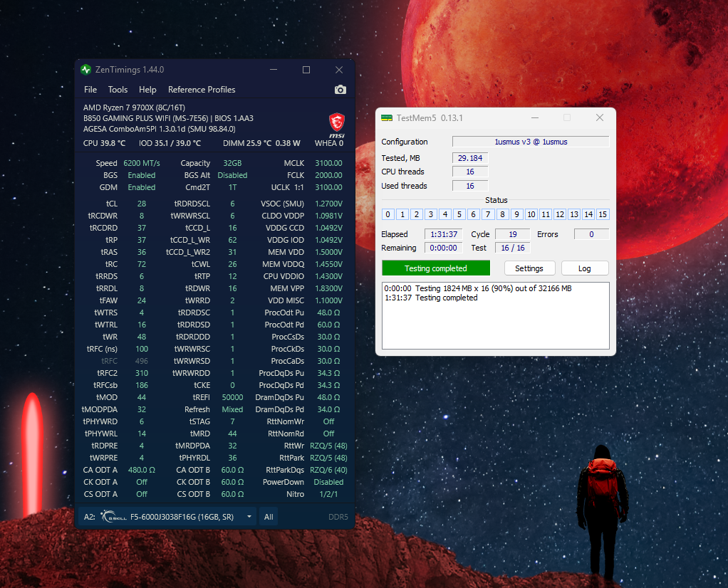Click the TestMem5 log output text area
The height and width of the screenshot is (588, 728).
point(495,315)
